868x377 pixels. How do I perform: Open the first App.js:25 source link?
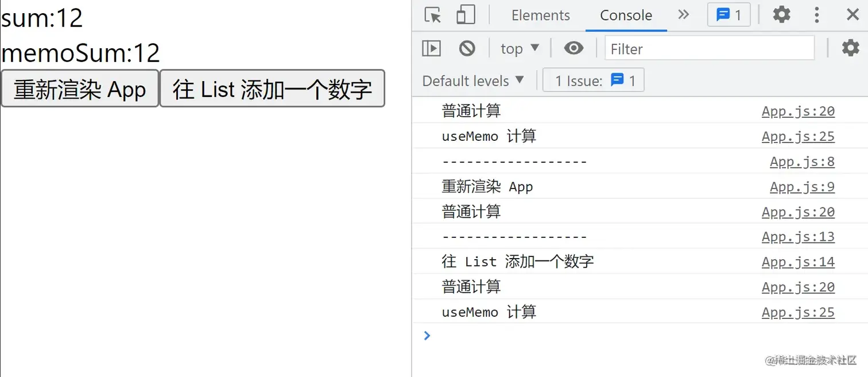[x=798, y=137]
